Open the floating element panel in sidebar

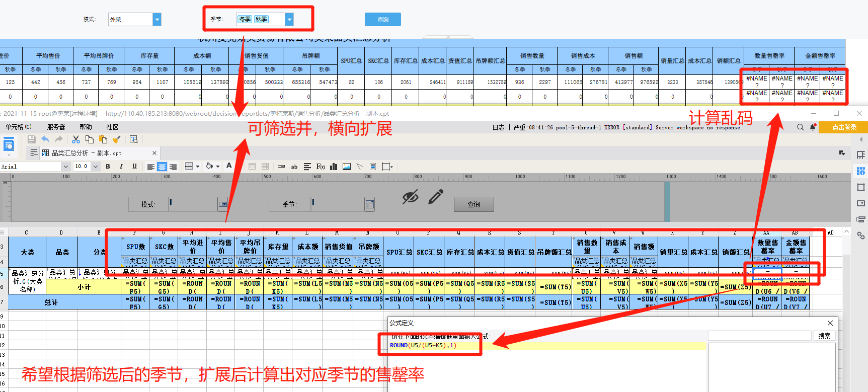[x=861, y=187]
